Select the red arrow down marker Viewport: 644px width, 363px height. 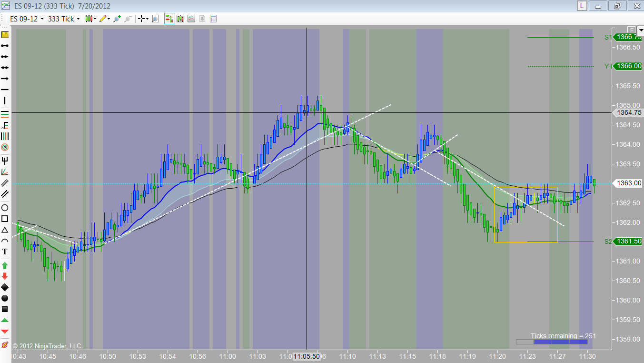coord(5,275)
